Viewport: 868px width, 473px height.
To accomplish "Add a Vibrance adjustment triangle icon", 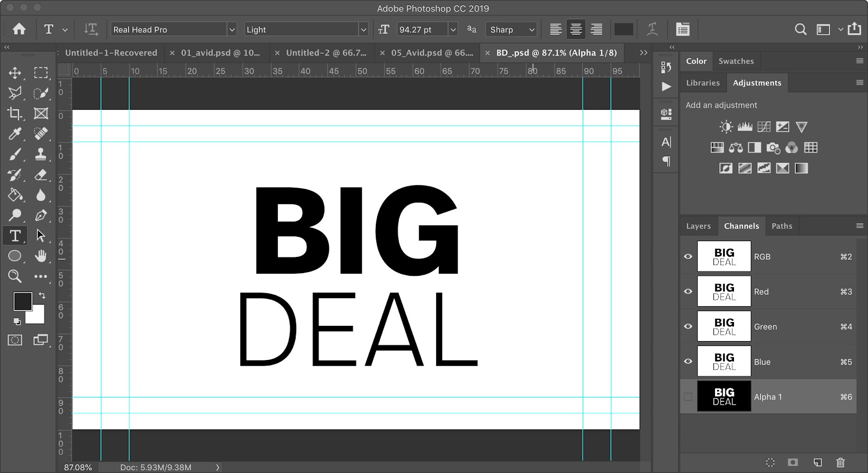I will click(x=801, y=127).
